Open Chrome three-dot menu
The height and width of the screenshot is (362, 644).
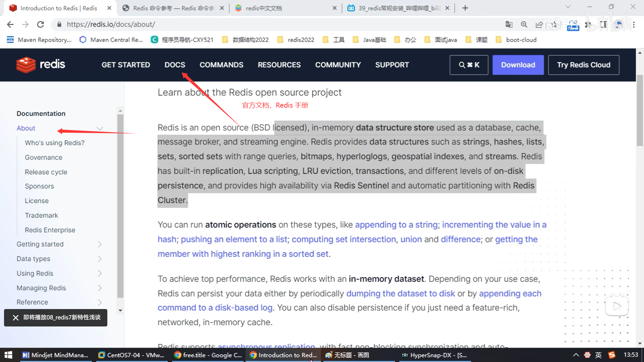point(634,24)
